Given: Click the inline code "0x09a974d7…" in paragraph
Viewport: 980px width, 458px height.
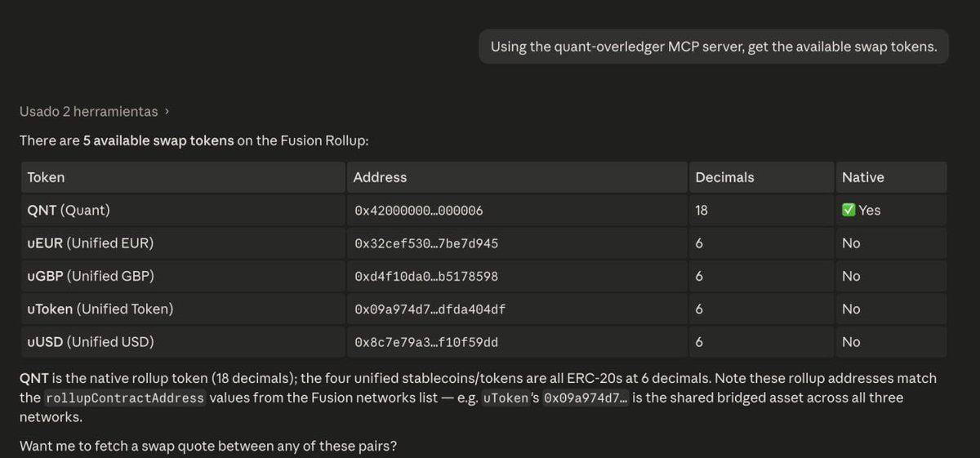Looking at the screenshot, I should pos(586,398).
